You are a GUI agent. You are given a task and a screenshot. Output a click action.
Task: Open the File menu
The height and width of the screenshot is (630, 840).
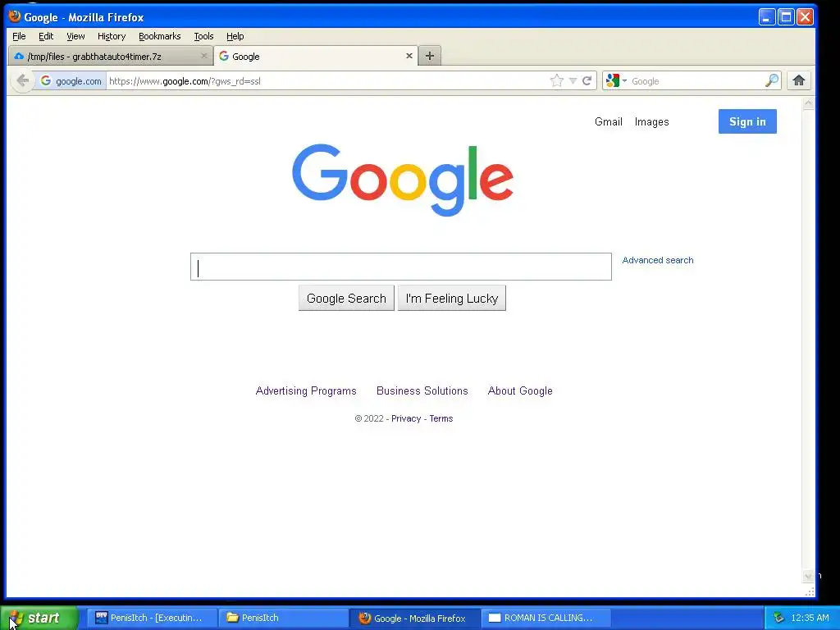coord(19,36)
